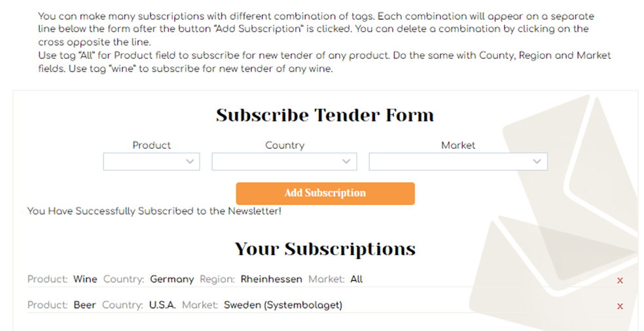
Task: Click the Germany country value
Action: click(171, 280)
